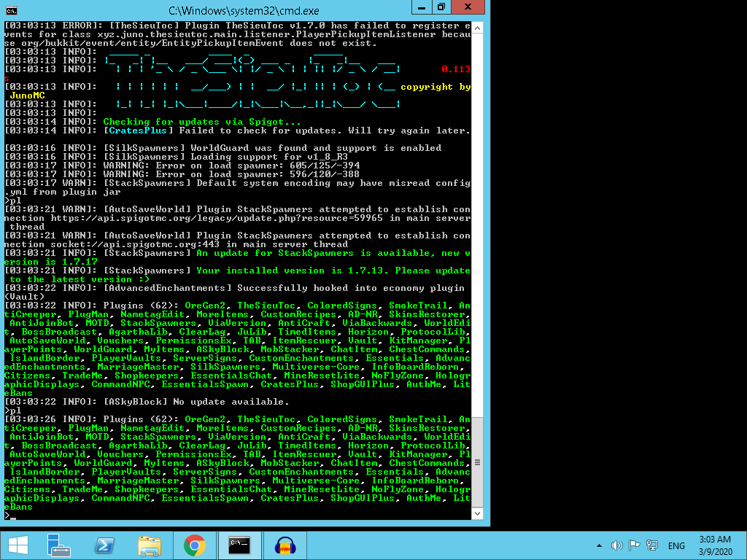Click the yellow 'JunoMC' text
This screenshot has width=747, height=560.
tap(27, 96)
